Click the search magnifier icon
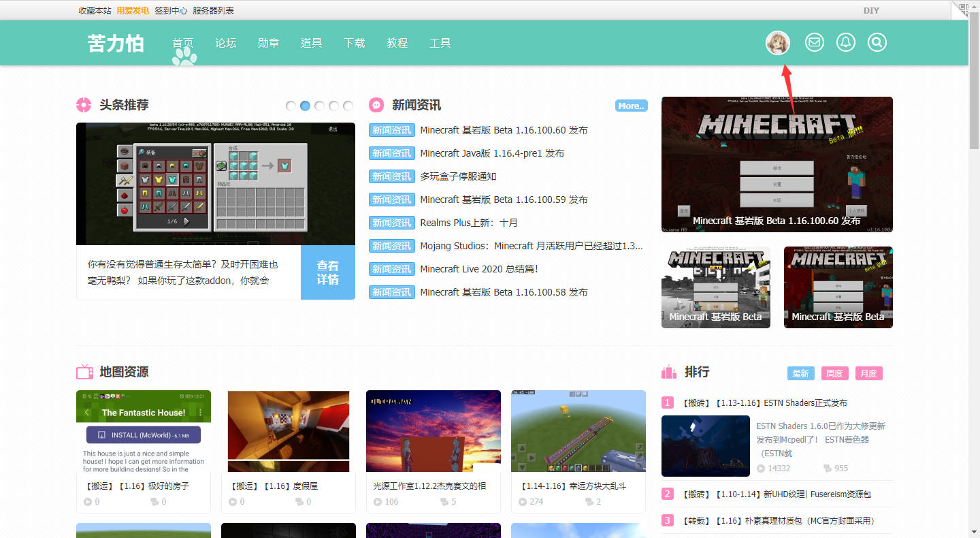The height and width of the screenshot is (538, 980). tap(877, 43)
